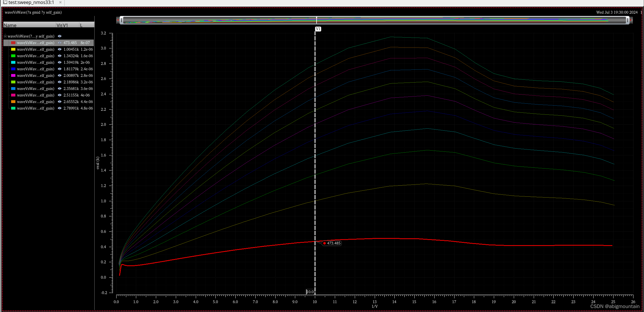Screen dimensions: 644x312
Task: Collapse the waveVsWave self_gain tree group
Action: (5, 36)
